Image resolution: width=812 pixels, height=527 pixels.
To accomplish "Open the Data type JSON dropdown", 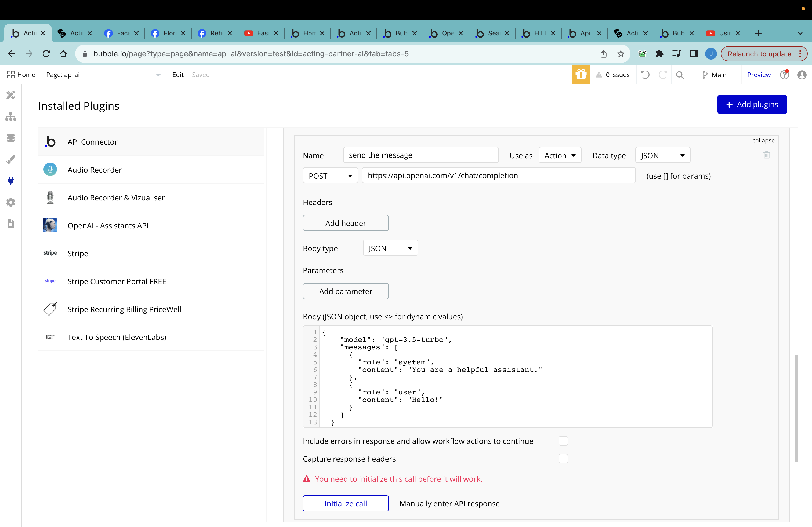I will point(662,155).
